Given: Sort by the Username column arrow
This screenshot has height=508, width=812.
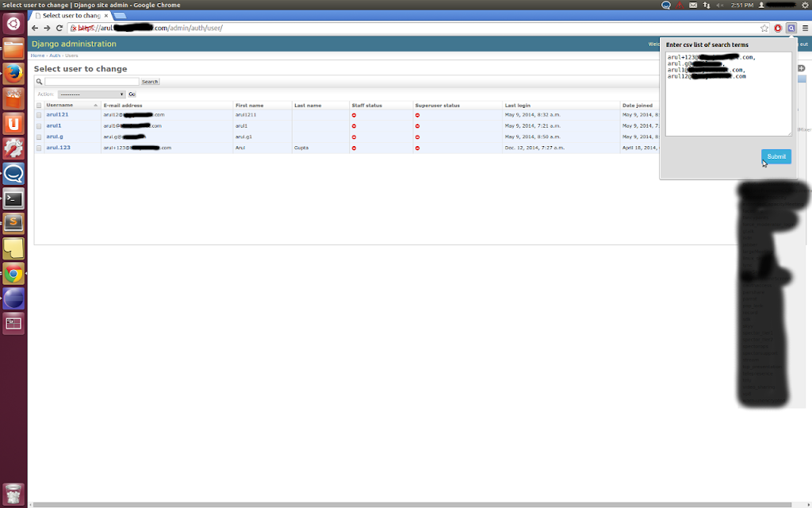Looking at the screenshot, I should pyautogui.click(x=96, y=106).
